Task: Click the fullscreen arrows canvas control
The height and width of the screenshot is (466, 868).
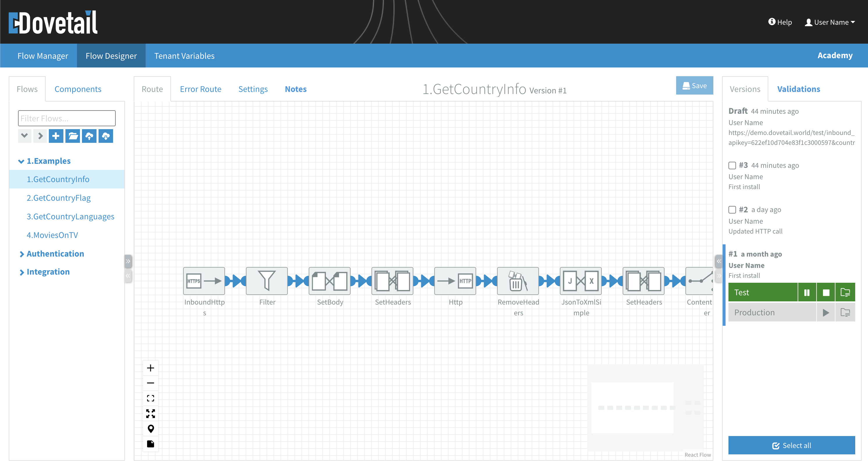Action: pyautogui.click(x=151, y=413)
